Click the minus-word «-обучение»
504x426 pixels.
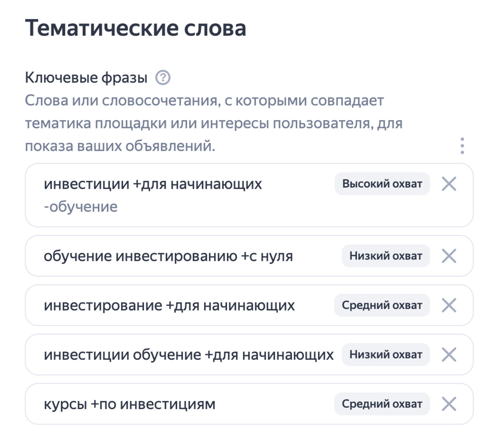click(x=81, y=207)
